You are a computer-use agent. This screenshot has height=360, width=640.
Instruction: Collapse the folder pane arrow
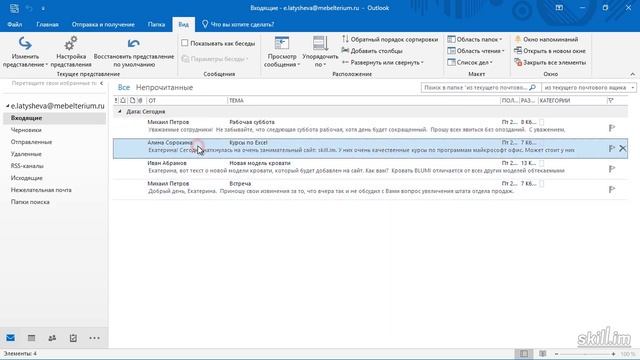(101, 83)
